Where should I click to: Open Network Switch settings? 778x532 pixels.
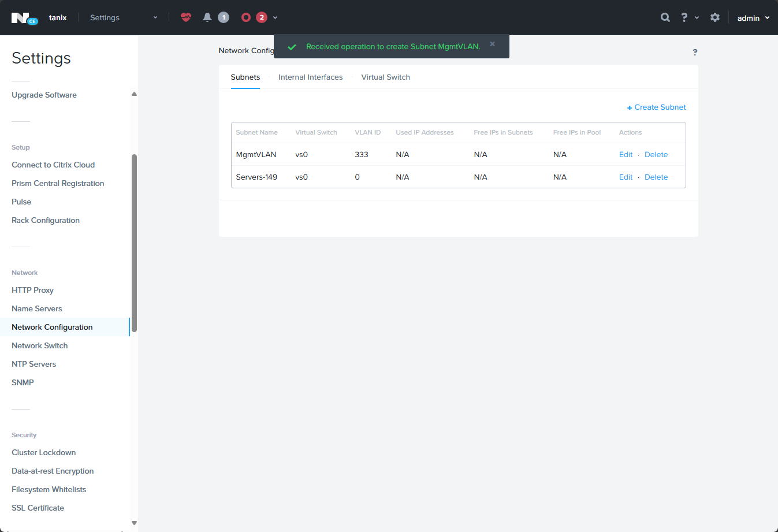pyautogui.click(x=40, y=345)
